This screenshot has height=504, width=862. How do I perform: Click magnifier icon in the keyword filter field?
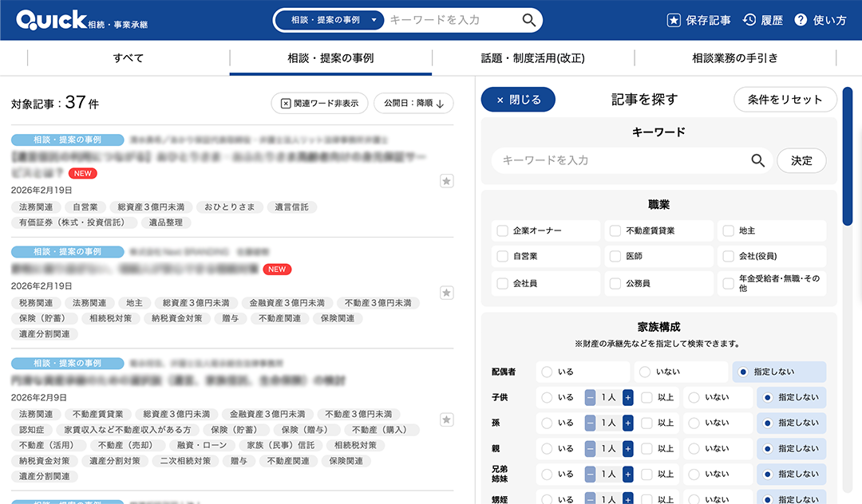coord(757,160)
